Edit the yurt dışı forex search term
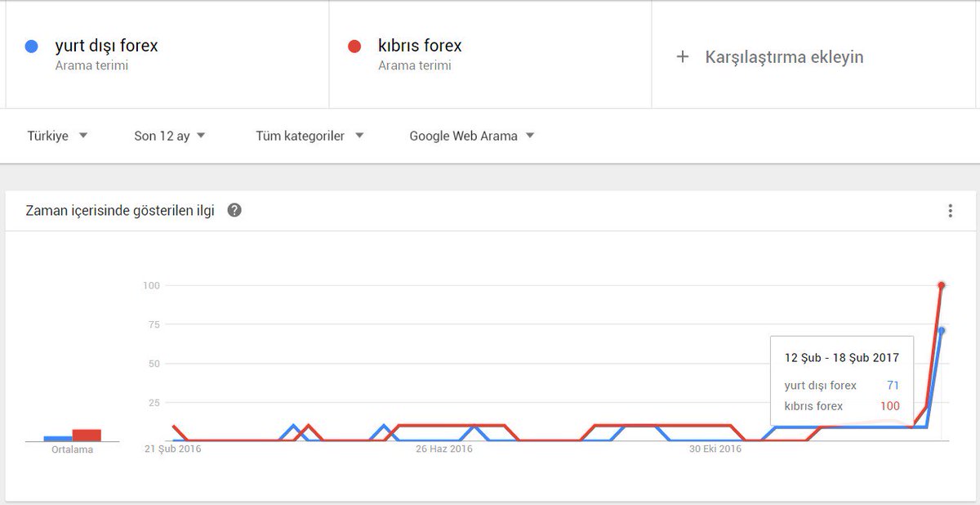 point(106,46)
